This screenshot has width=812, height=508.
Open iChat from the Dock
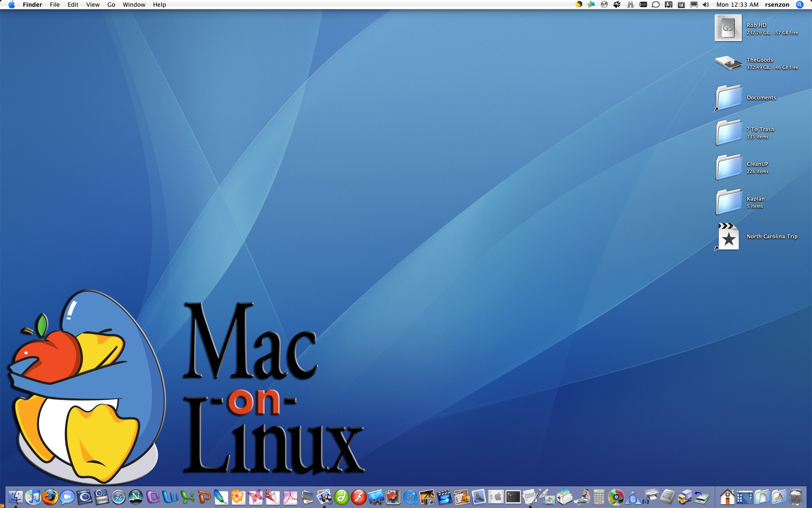point(67,497)
